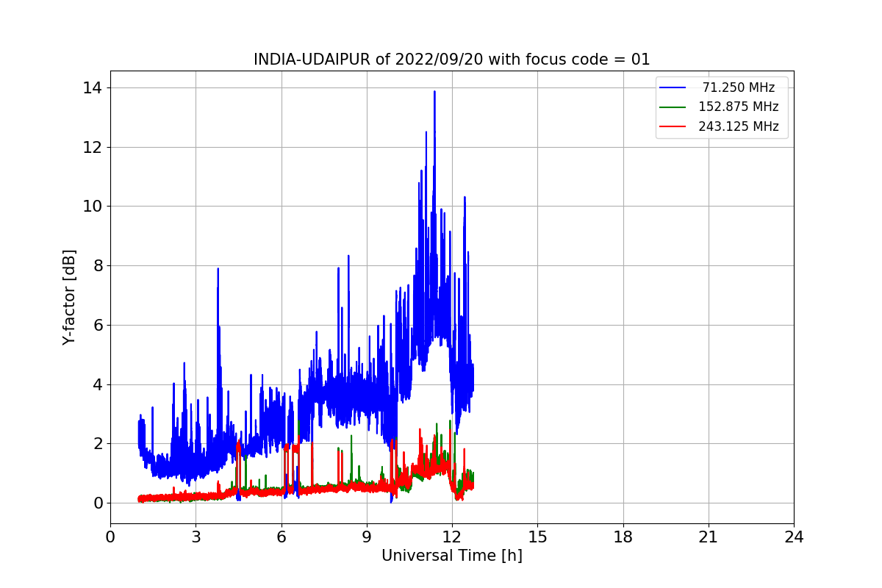Click x-axis tick label 21
Viewport: 882px width, 588px height.
coord(709,537)
